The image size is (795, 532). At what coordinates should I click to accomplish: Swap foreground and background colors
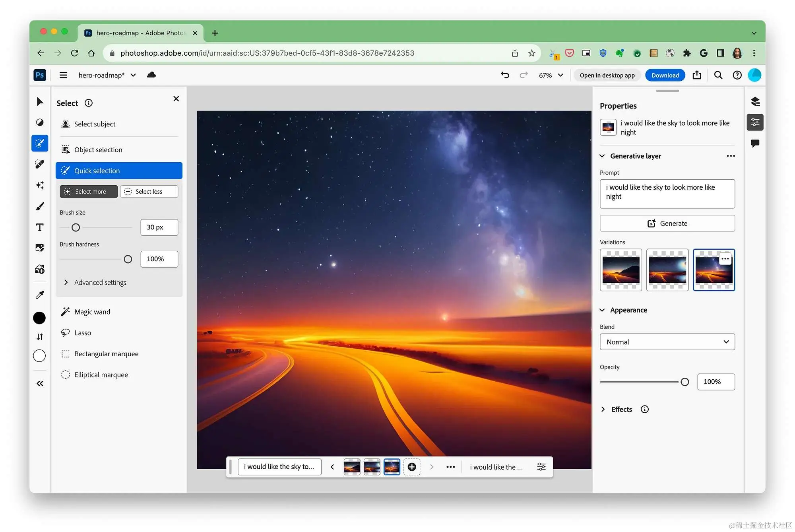pos(40,337)
